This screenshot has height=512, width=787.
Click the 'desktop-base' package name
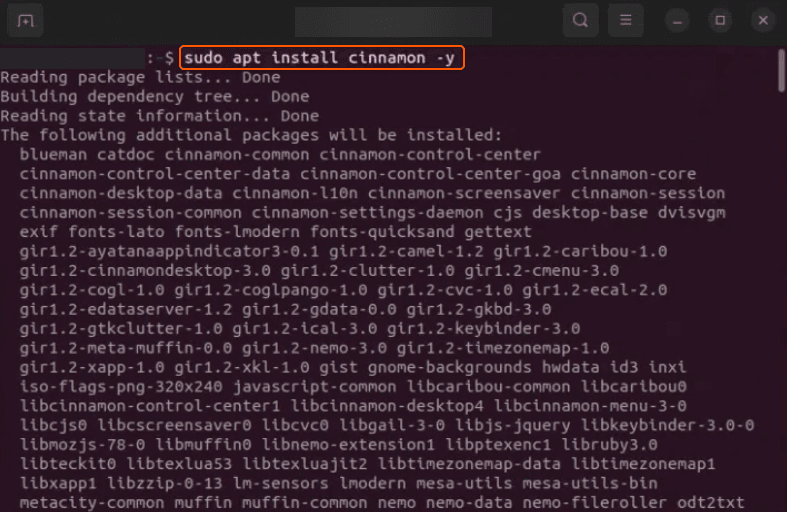[590, 212]
